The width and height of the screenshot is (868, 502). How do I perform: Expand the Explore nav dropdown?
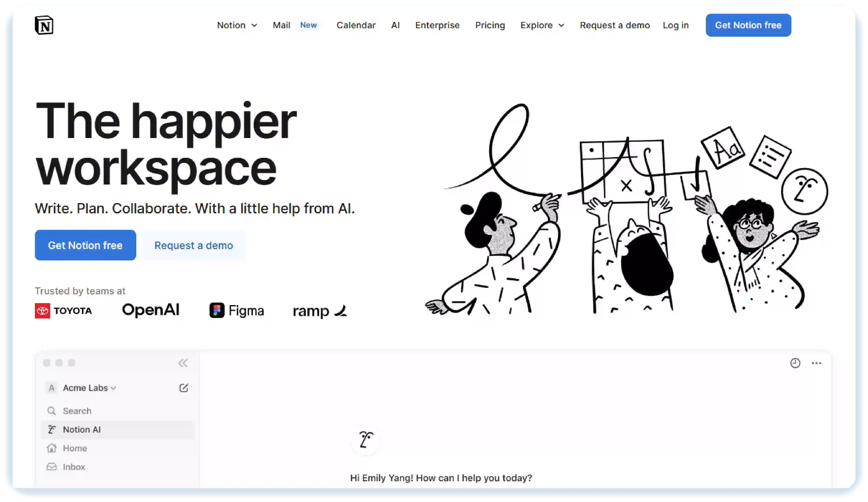[542, 25]
